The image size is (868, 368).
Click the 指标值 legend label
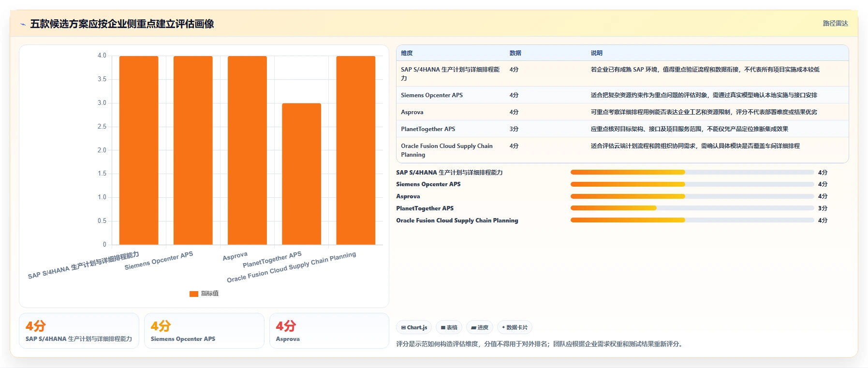click(x=210, y=294)
